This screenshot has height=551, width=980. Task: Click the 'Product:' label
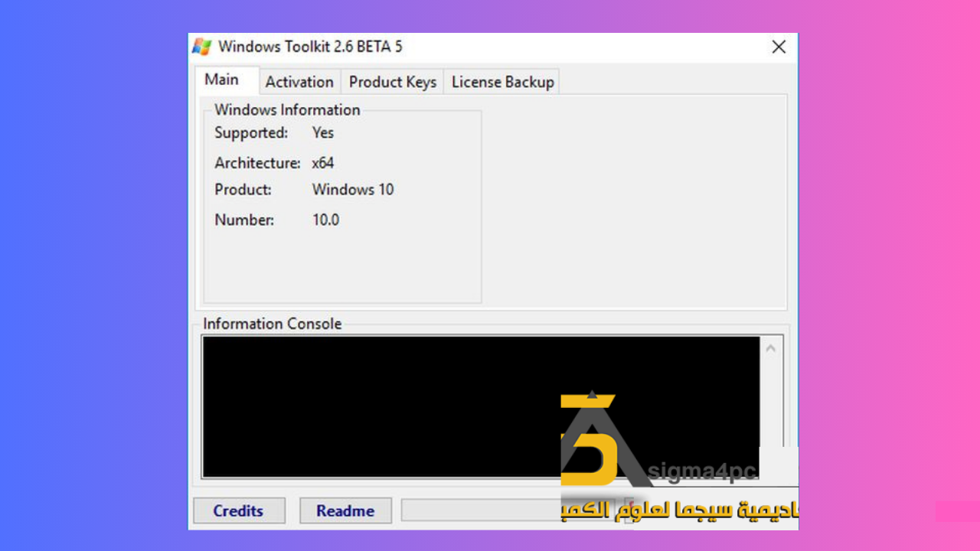coord(243,190)
